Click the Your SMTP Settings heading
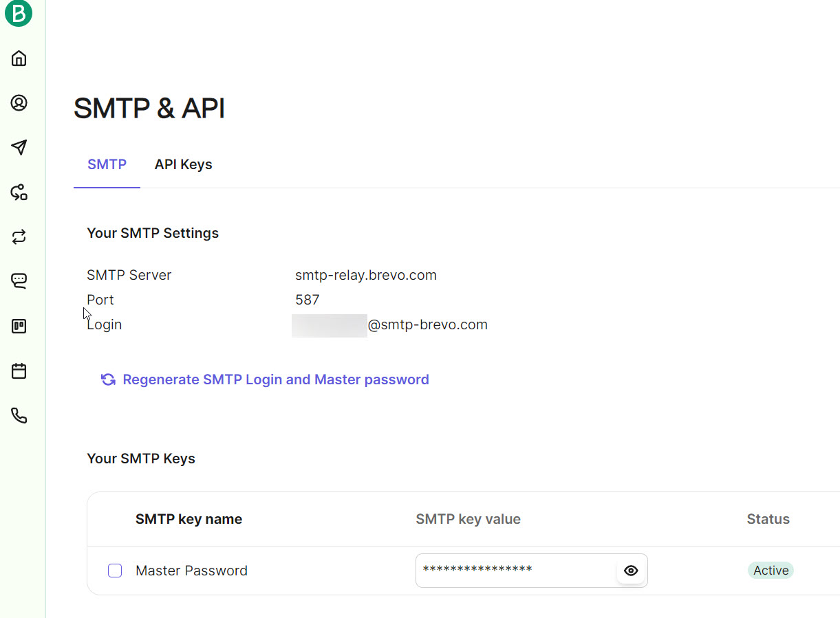The width and height of the screenshot is (840, 618). pyautogui.click(x=153, y=233)
